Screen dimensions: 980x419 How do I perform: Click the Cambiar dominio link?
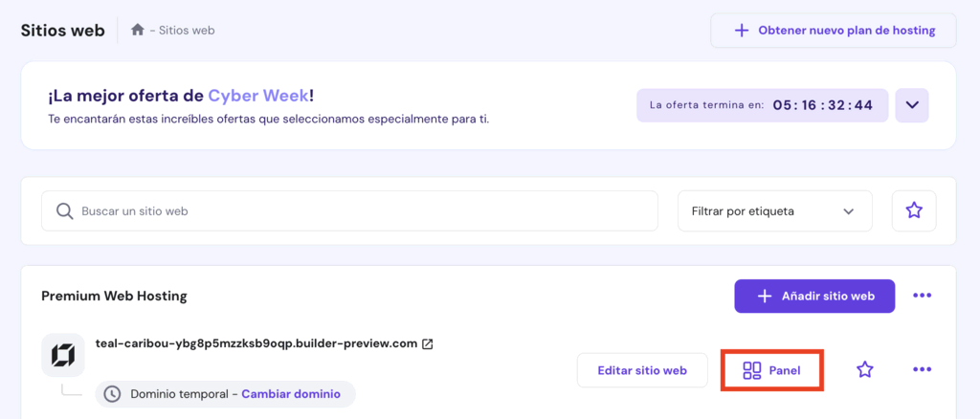click(292, 394)
